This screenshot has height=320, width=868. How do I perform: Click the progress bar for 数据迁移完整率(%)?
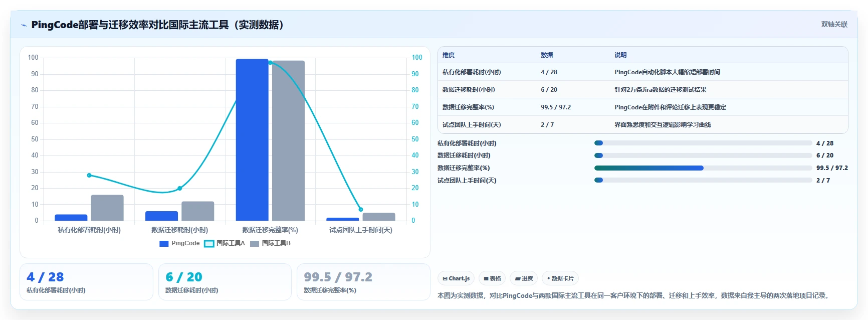[703, 168]
